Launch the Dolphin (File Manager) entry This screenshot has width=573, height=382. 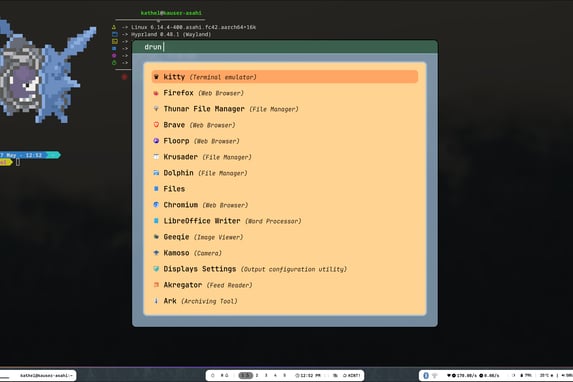tap(285, 173)
